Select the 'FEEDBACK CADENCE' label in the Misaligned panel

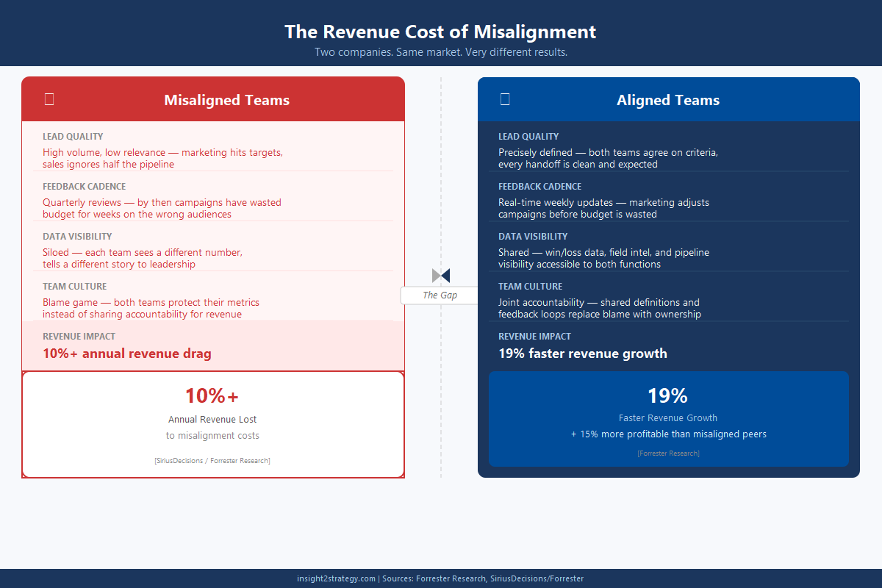84,187
